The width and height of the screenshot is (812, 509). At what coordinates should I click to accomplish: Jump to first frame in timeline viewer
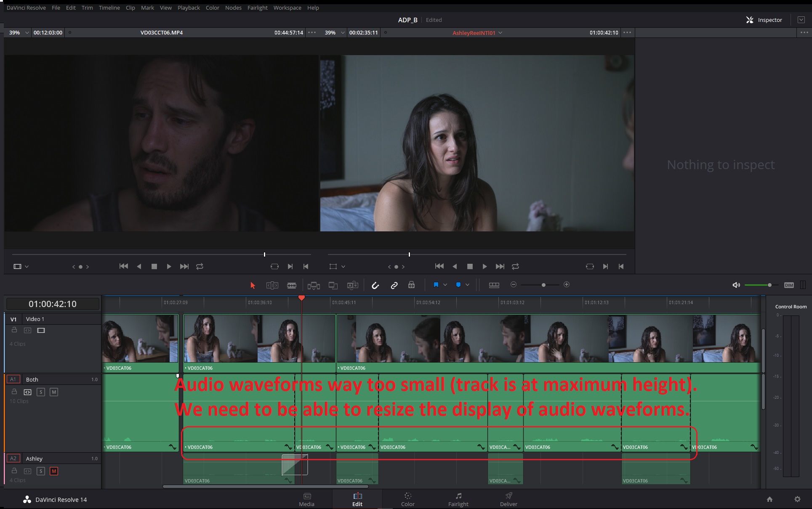tap(439, 266)
